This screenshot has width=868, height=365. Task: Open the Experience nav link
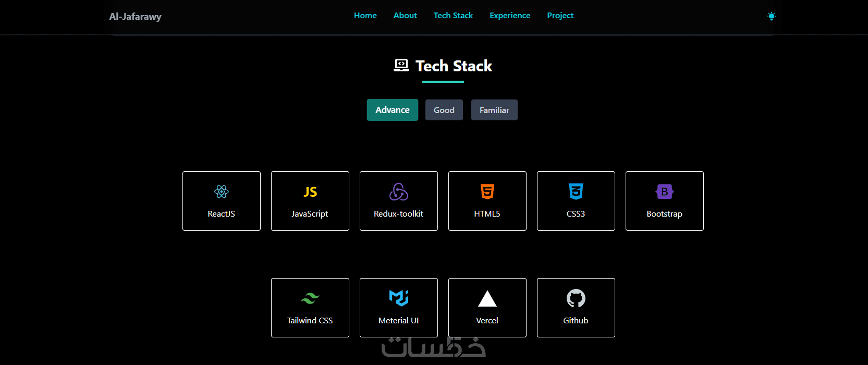pos(510,16)
